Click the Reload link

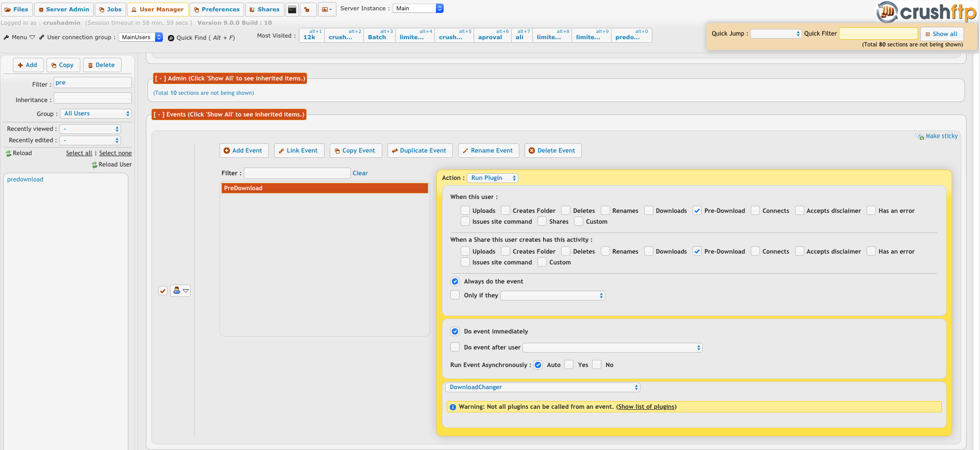point(19,154)
